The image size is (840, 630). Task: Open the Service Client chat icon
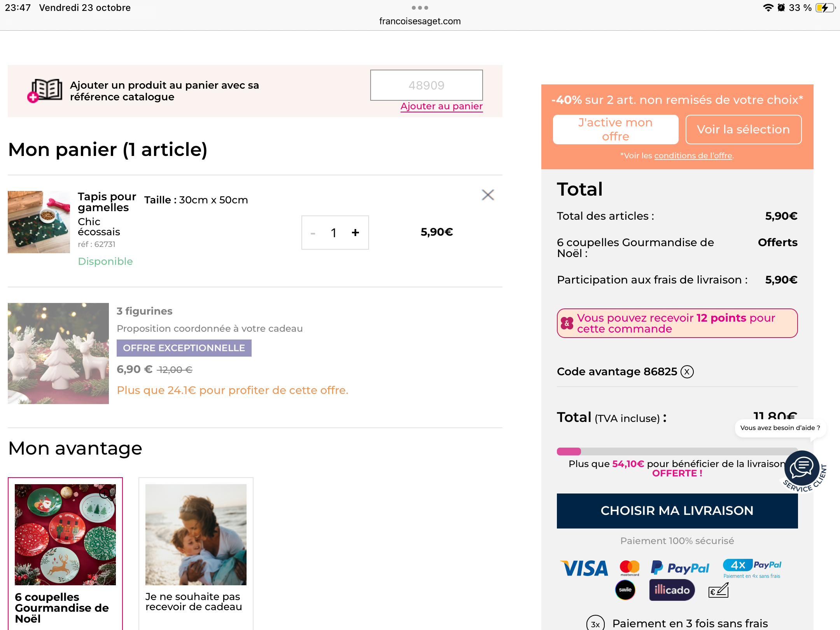click(802, 468)
